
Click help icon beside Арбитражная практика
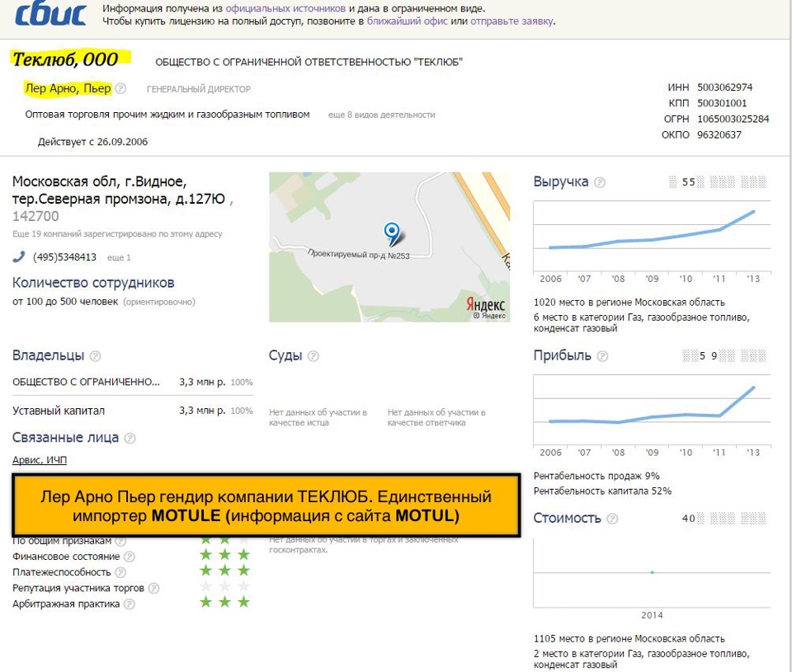[x=130, y=604]
